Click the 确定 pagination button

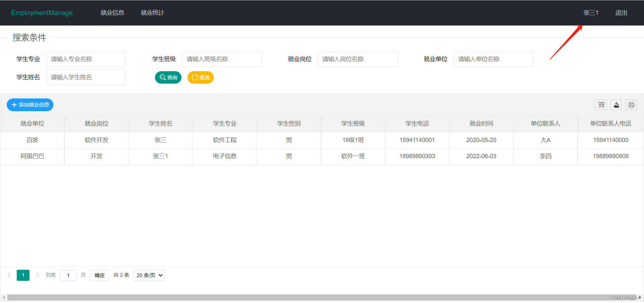pyautogui.click(x=100, y=275)
